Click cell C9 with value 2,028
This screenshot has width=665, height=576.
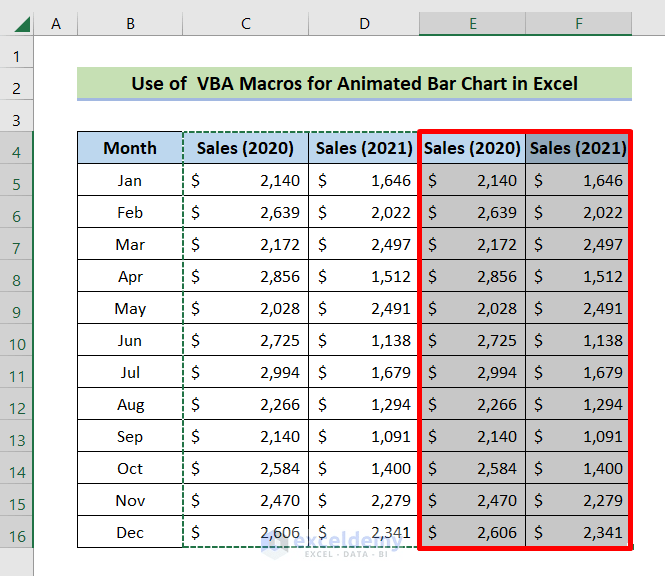246,308
